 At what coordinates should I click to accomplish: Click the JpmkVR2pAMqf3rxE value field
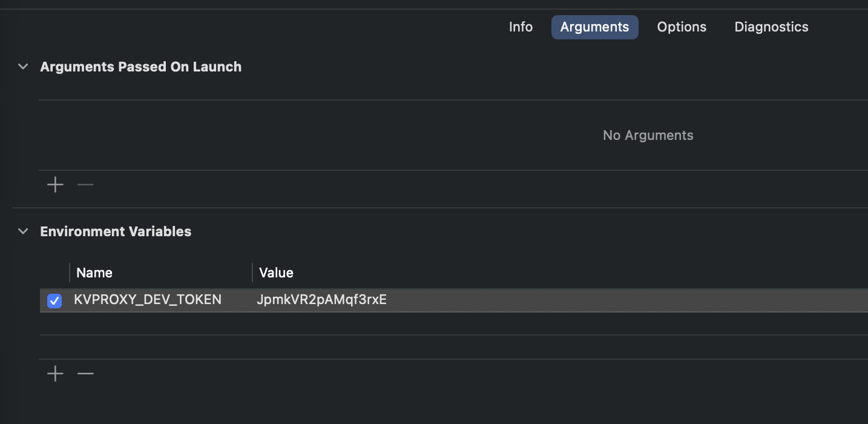click(x=321, y=300)
